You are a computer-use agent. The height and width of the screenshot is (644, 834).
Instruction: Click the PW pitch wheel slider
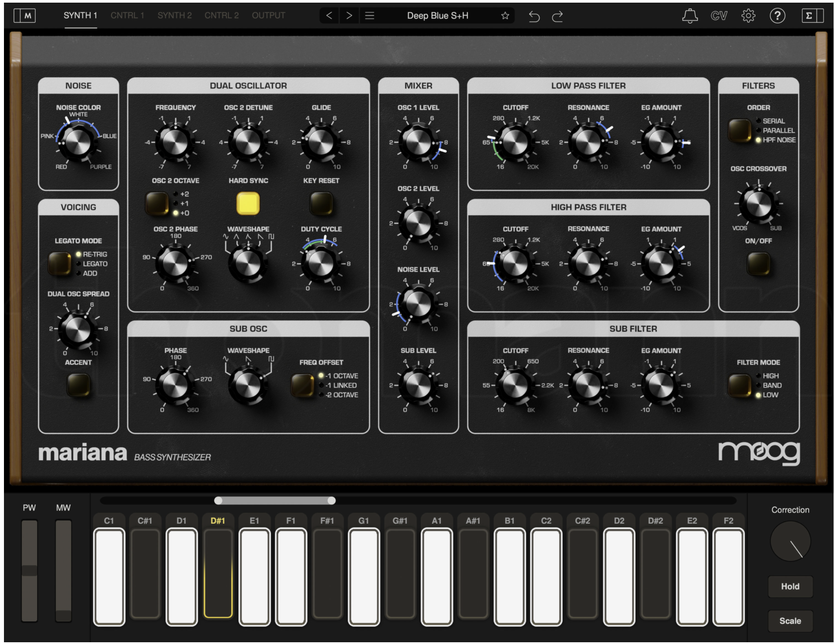point(29,571)
